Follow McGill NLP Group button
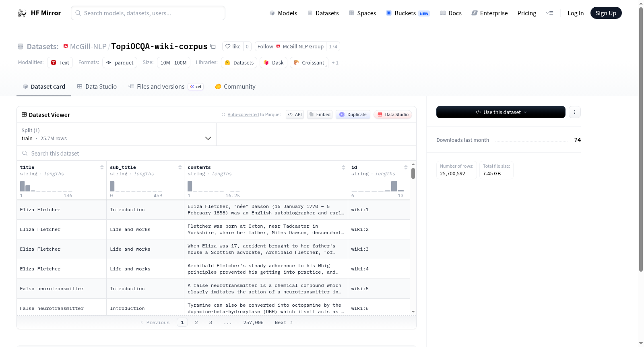This screenshot has height=347, width=644. coord(290,46)
